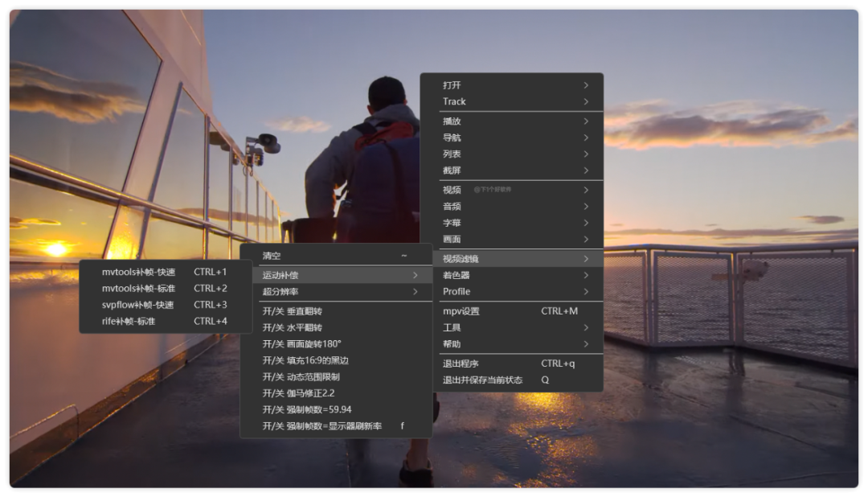Viewport: 868px width, 497px height.
Task: Toggle 开/关 水平翻转
Action: tap(336, 328)
